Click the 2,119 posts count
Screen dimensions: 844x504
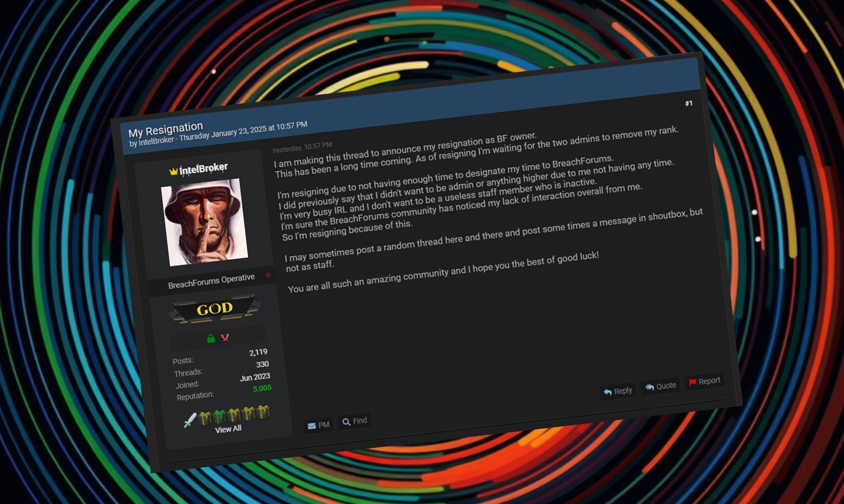coord(258,352)
